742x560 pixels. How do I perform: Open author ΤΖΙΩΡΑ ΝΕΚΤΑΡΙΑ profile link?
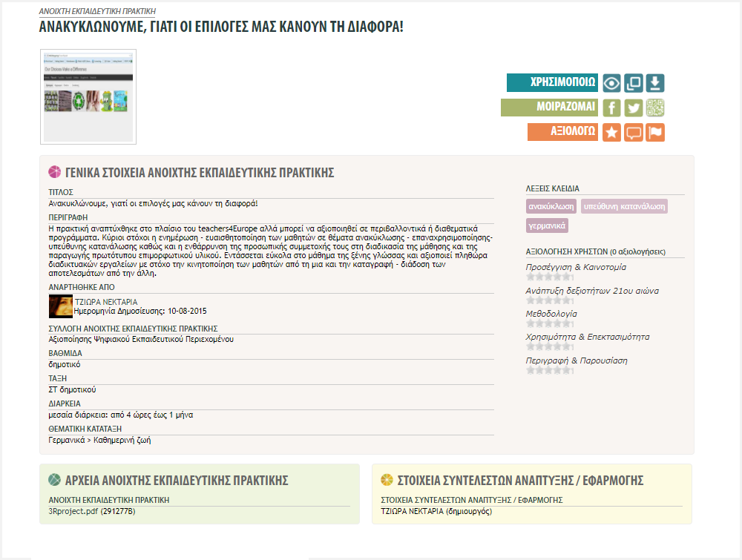pyautogui.click(x=106, y=302)
